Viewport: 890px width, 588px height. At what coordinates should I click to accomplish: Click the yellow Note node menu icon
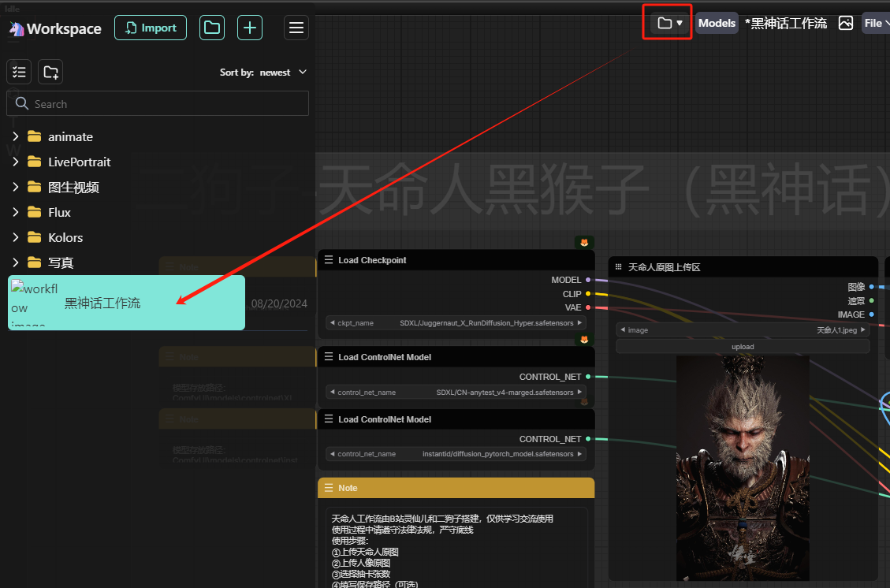click(329, 488)
